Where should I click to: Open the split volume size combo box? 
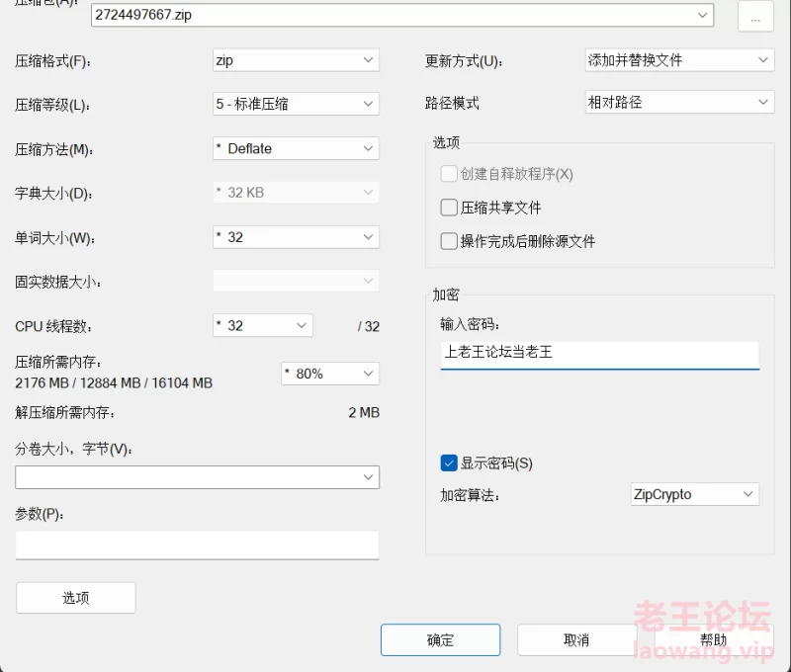(197, 477)
